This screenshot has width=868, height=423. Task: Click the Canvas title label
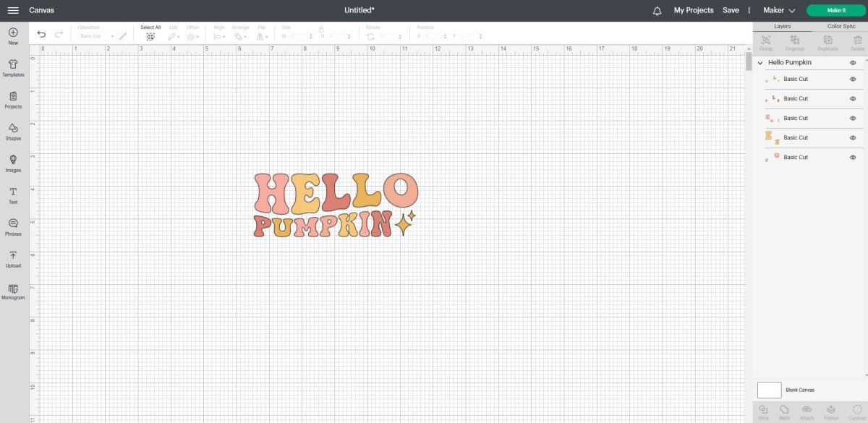(x=41, y=11)
